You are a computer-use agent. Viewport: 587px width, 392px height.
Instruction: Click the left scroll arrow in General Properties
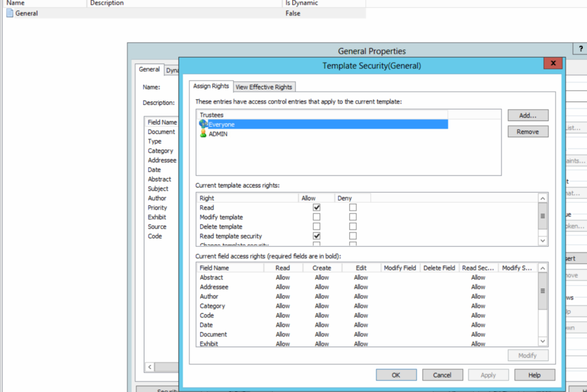point(150,367)
